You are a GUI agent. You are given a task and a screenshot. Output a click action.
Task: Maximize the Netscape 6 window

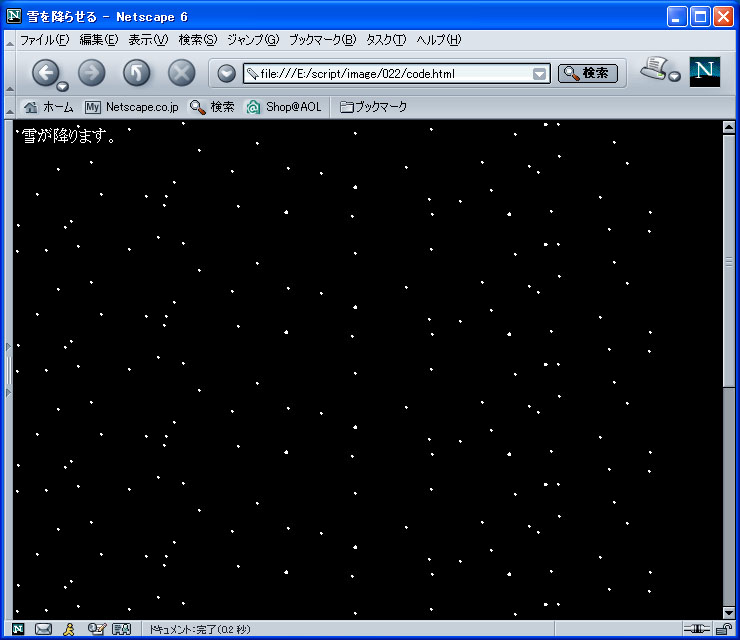700,17
